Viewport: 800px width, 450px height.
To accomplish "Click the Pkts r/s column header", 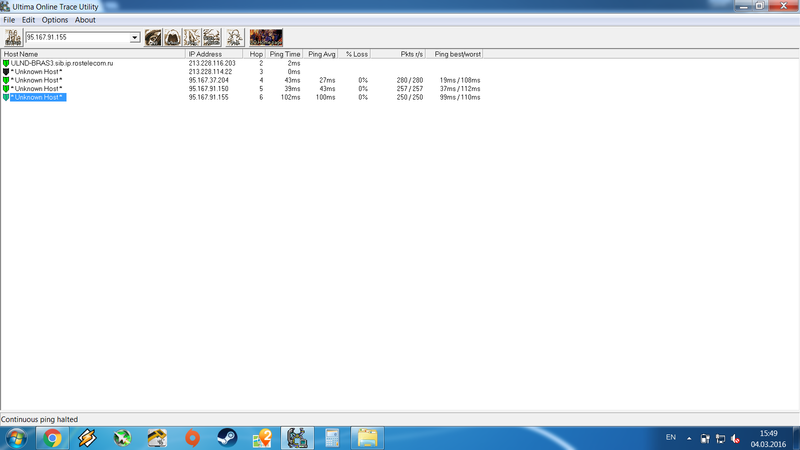I will tap(398, 54).
